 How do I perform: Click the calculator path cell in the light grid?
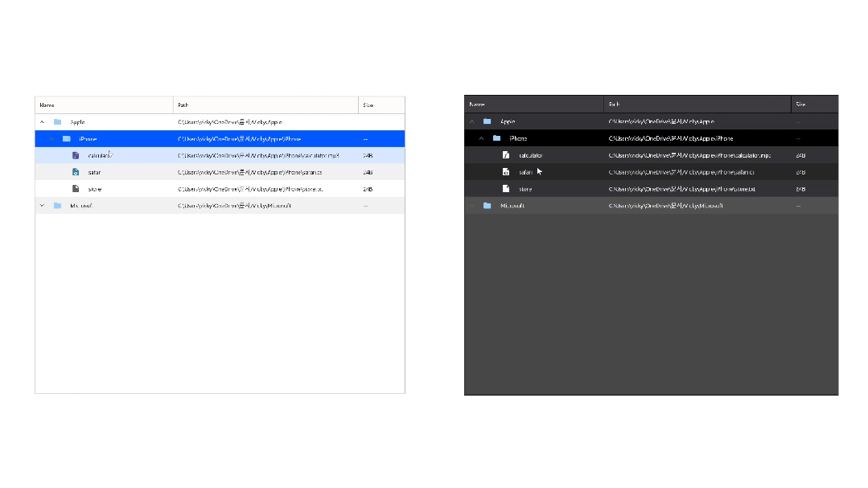[x=265, y=155]
